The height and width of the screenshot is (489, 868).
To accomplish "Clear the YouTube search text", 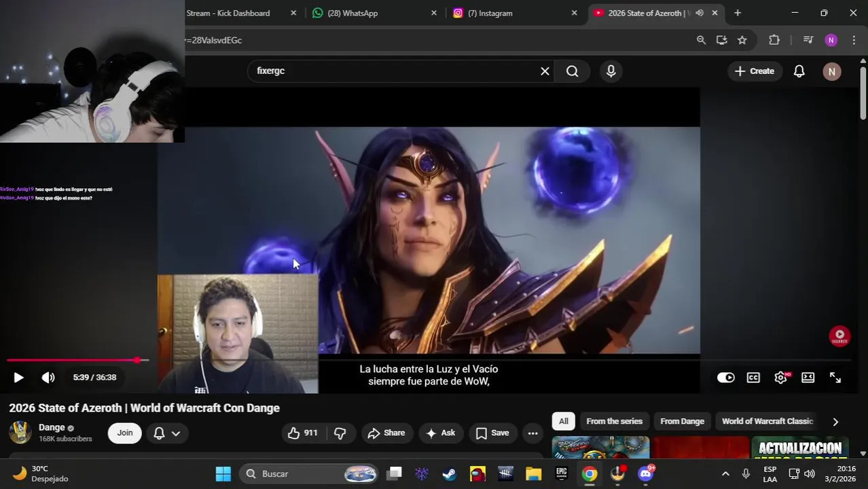I will [x=545, y=71].
